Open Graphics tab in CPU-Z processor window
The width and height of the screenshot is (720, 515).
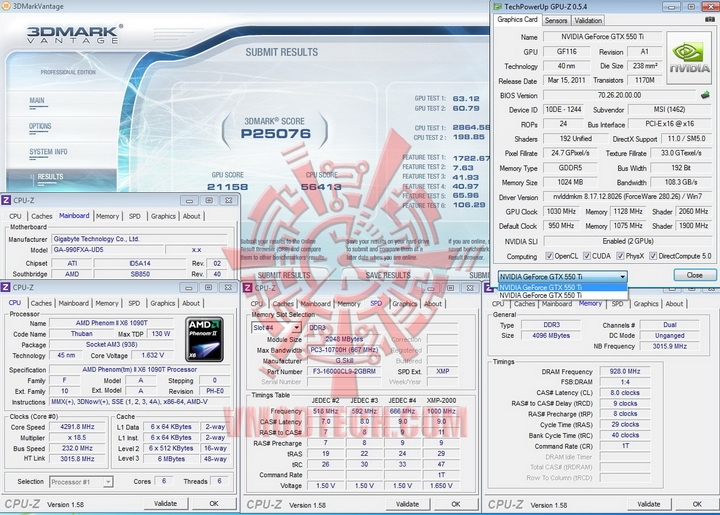click(163, 303)
